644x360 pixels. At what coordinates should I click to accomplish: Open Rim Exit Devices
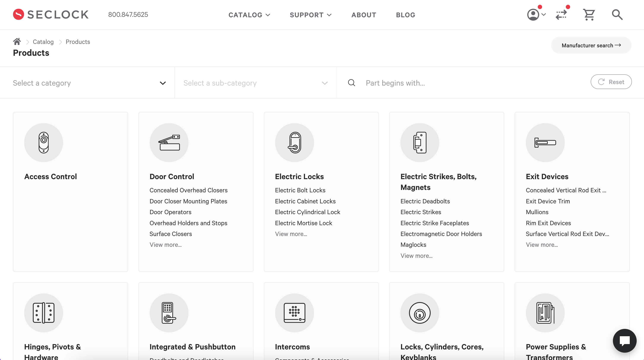[x=548, y=223]
